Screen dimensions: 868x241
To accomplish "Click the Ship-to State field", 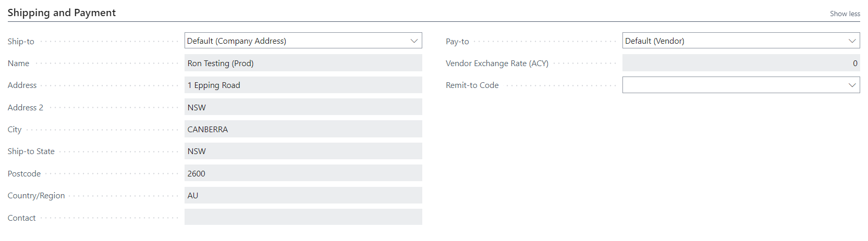I will point(303,151).
